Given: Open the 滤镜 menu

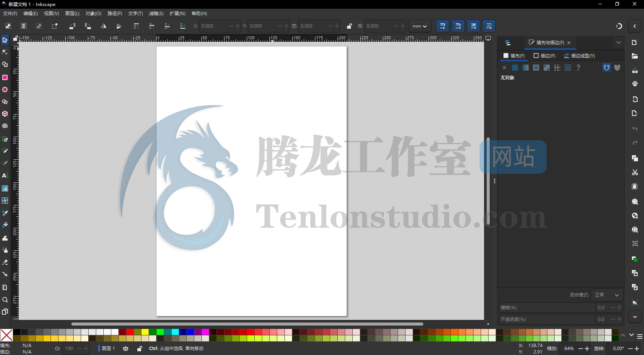Looking at the screenshot, I should pos(156,14).
